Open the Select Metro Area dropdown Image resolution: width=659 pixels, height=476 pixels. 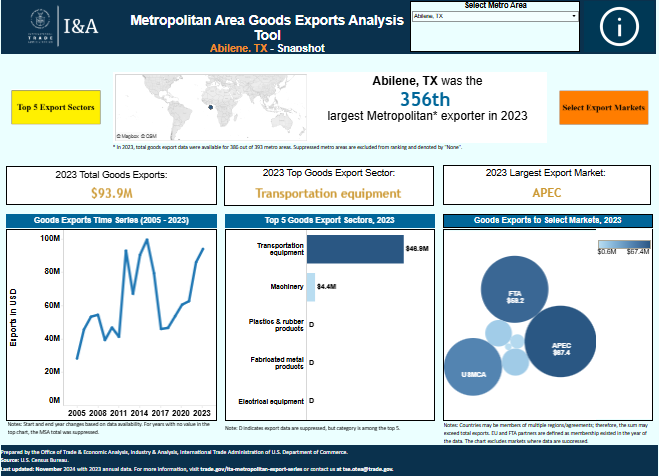(495, 16)
